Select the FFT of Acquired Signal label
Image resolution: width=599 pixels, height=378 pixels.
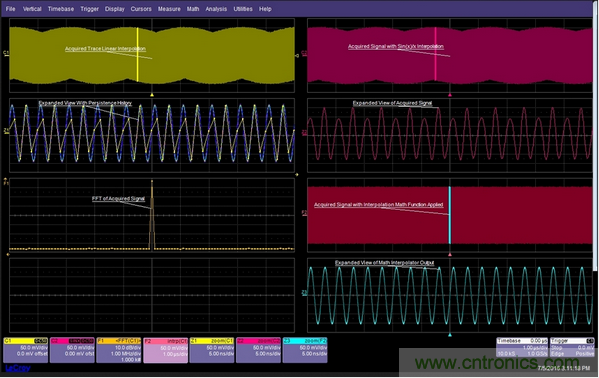tap(118, 199)
